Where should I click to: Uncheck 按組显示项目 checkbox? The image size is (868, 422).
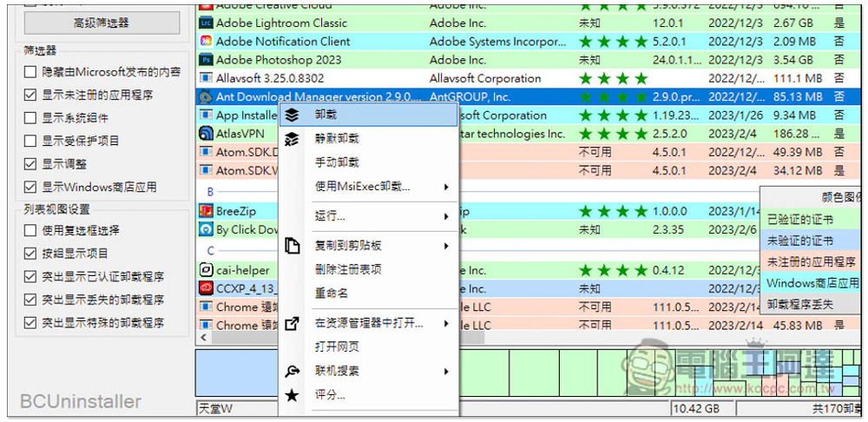pos(31,254)
